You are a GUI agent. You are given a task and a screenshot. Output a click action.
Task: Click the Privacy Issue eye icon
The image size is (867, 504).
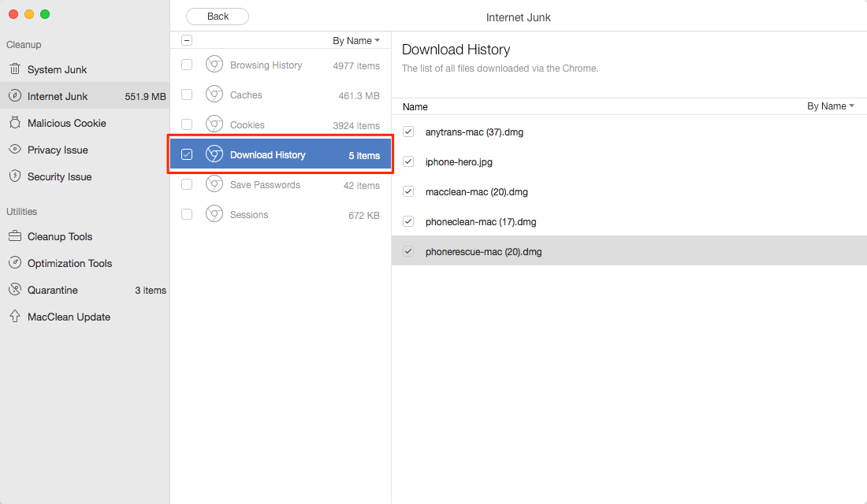(15, 149)
